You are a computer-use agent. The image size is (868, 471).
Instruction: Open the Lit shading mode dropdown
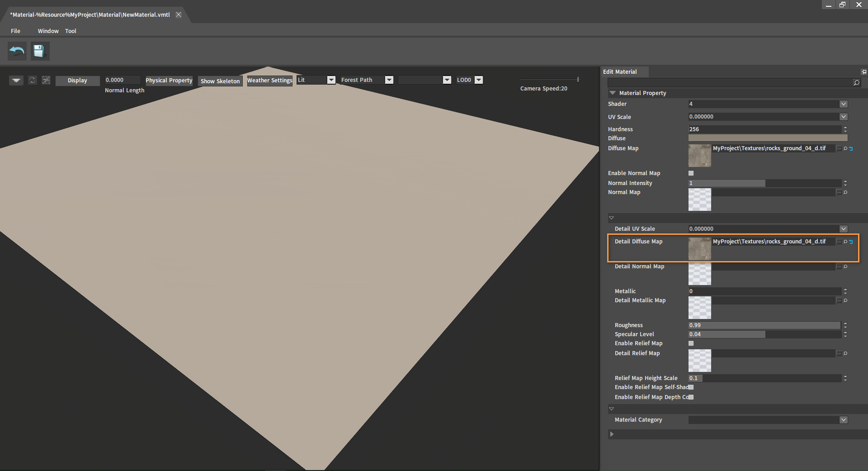pyautogui.click(x=331, y=80)
